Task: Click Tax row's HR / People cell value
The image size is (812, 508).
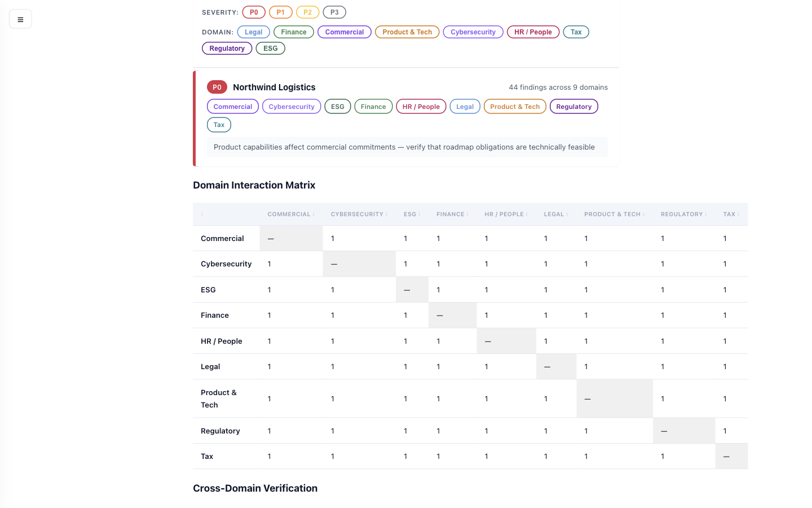Action: point(487,457)
